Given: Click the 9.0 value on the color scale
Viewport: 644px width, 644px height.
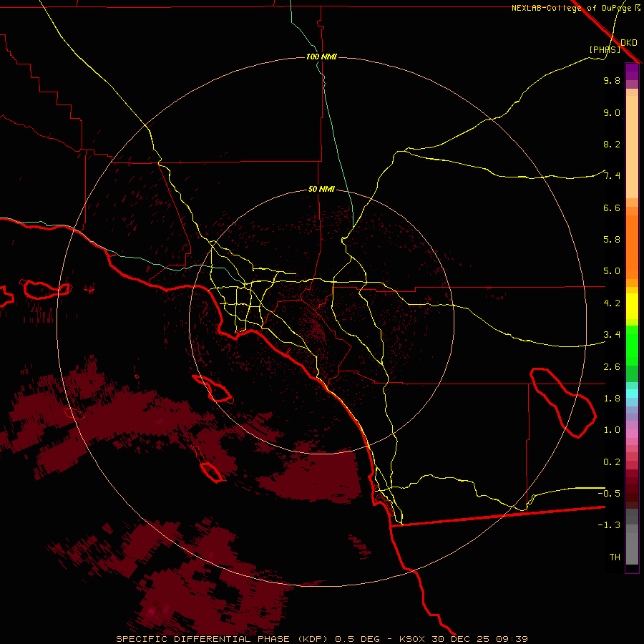Looking at the screenshot, I should pos(612,112).
